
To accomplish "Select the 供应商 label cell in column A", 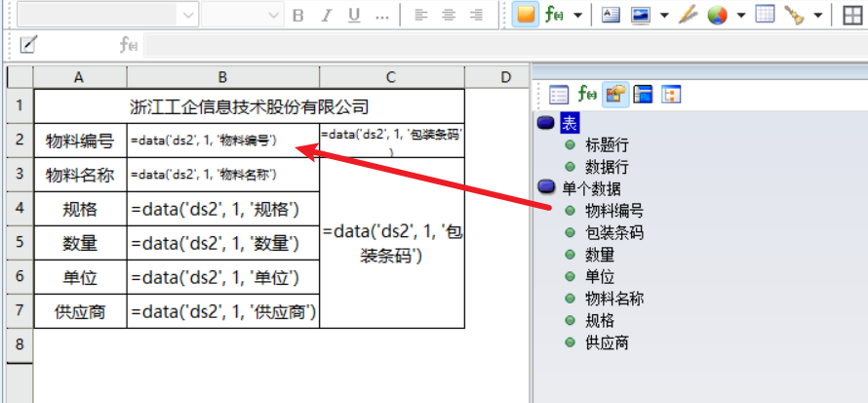I will pos(80,311).
